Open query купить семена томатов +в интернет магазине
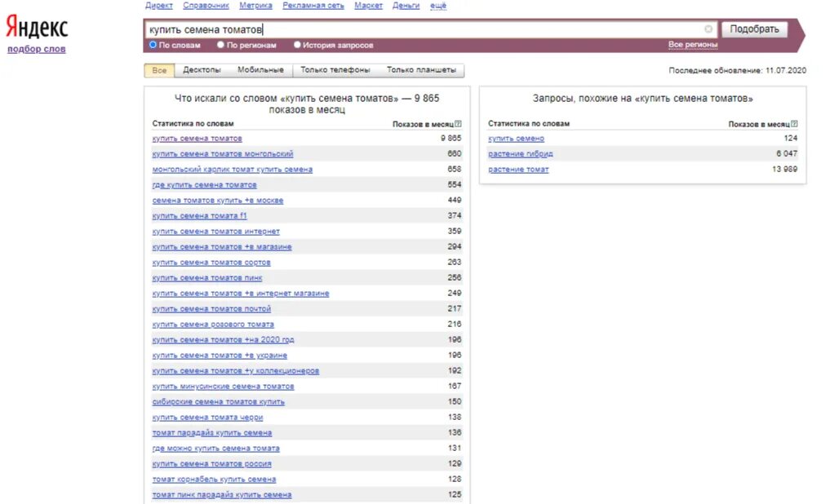The image size is (834, 504). (x=241, y=293)
